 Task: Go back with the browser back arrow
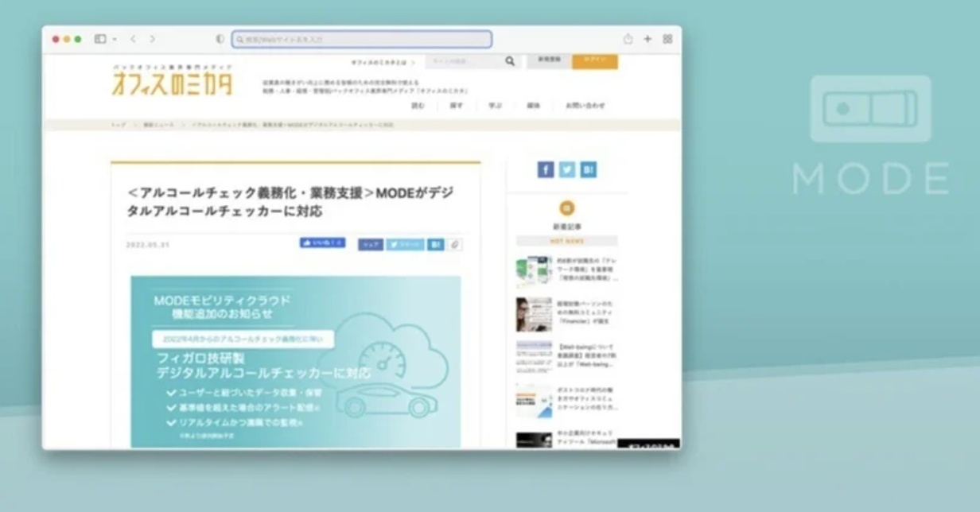[x=134, y=39]
